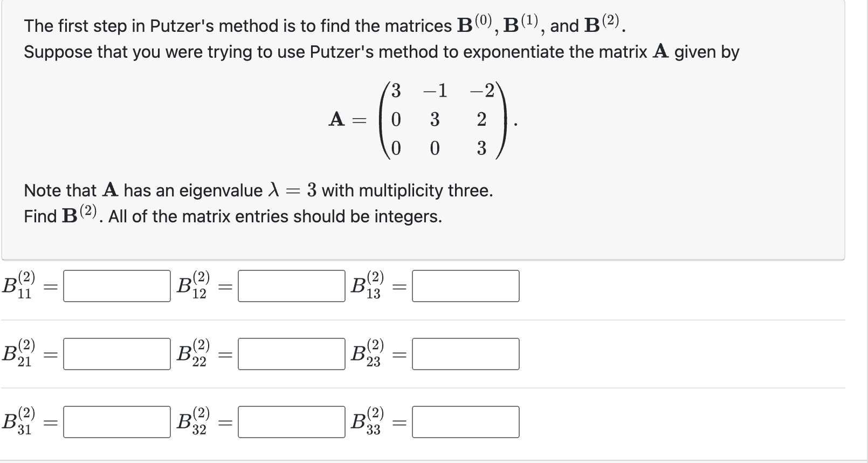Click the B22 answer input field
Viewport: 868px width, 463px height.
291,353
